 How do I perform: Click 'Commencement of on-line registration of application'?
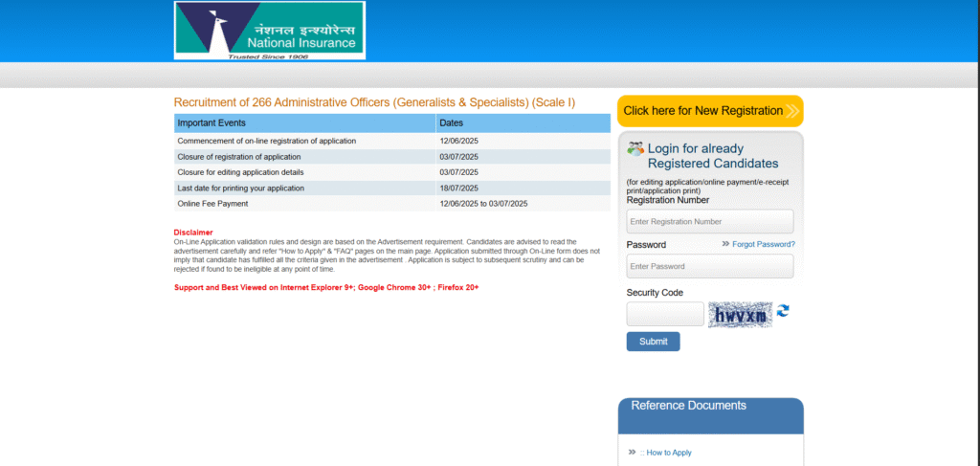267,142
